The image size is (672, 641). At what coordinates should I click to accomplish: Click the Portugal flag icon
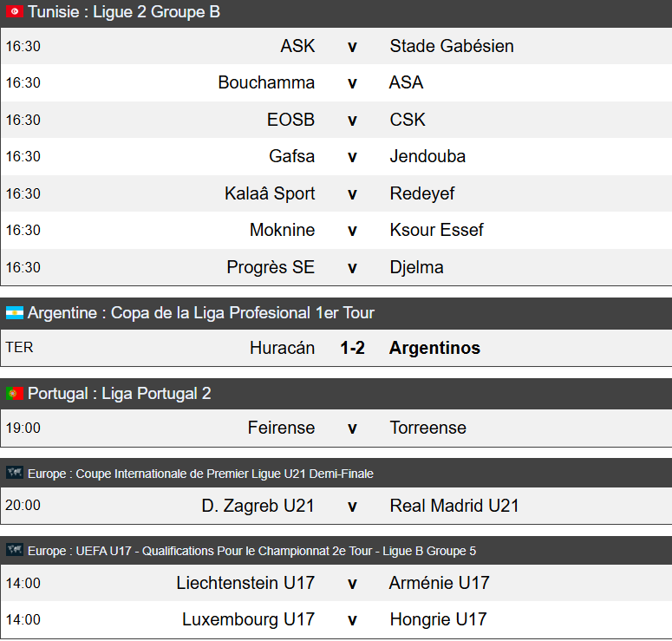[15, 394]
